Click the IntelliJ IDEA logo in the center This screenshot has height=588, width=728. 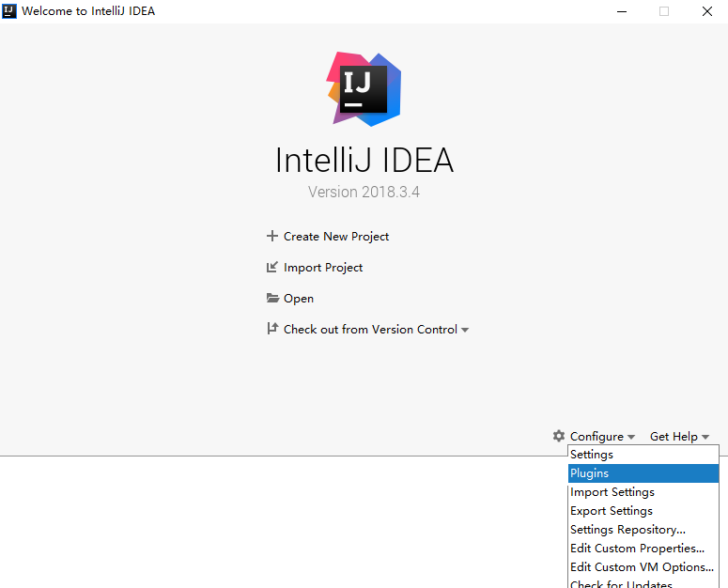pyautogui.click(x=364, y=89)
